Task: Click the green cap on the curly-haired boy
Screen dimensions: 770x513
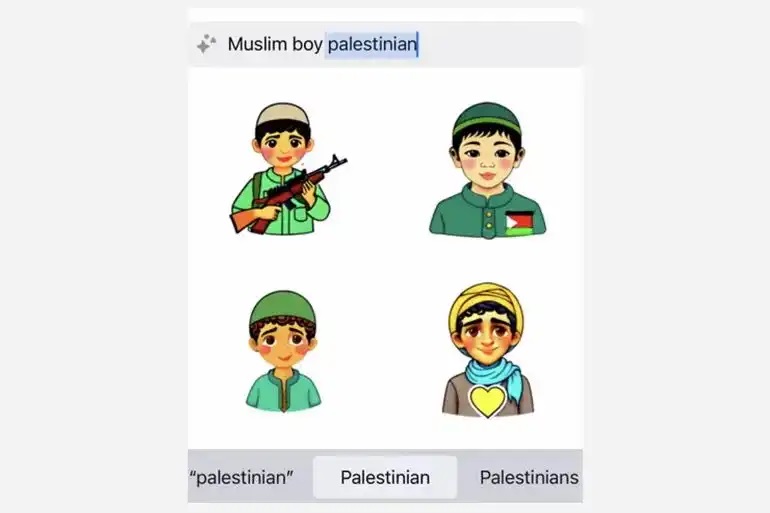Action: (283, 306)
